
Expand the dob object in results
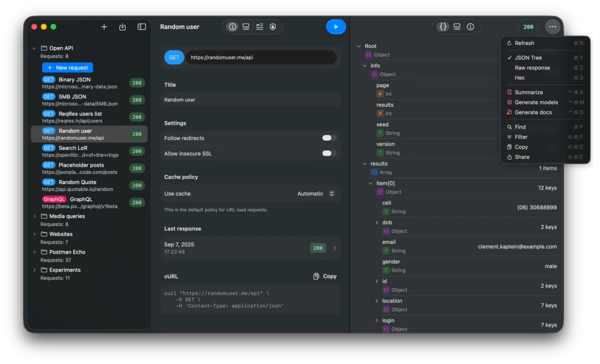click(x=376, y=222)
